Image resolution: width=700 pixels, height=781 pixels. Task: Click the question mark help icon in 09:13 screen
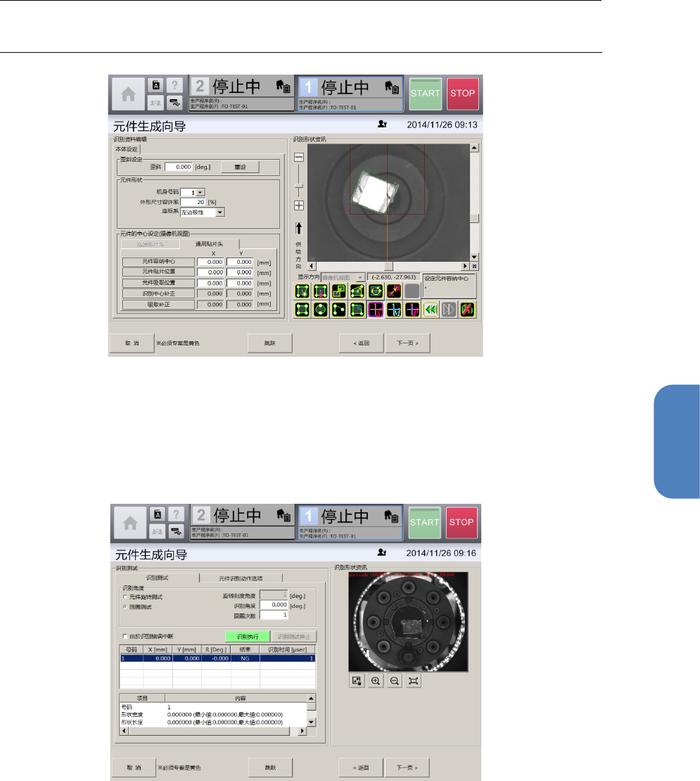(174, 85)
